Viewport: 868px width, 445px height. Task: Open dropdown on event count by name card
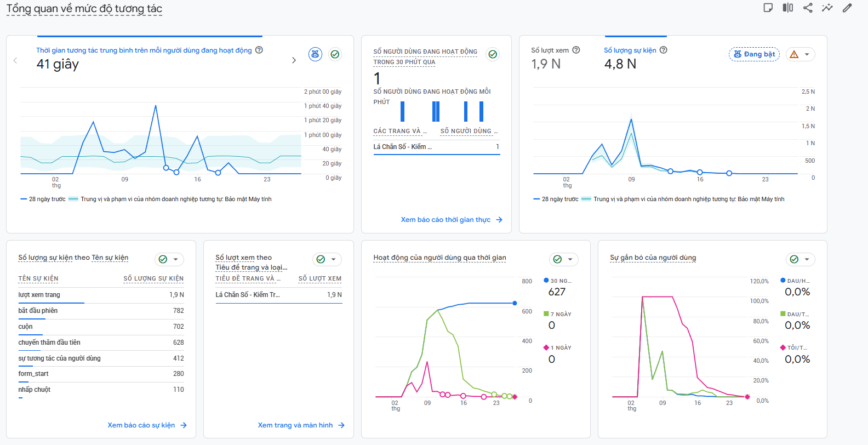click(169, 259)
